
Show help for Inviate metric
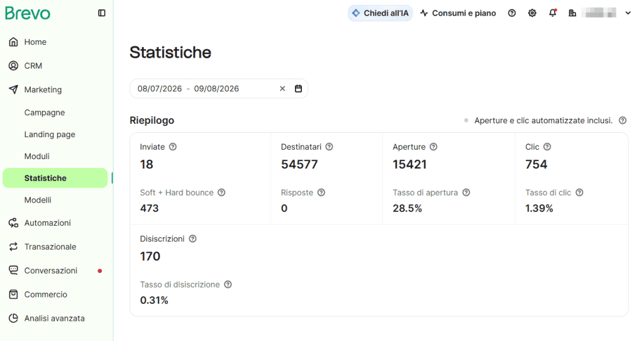pyautogui.click(x=173, y=147)
